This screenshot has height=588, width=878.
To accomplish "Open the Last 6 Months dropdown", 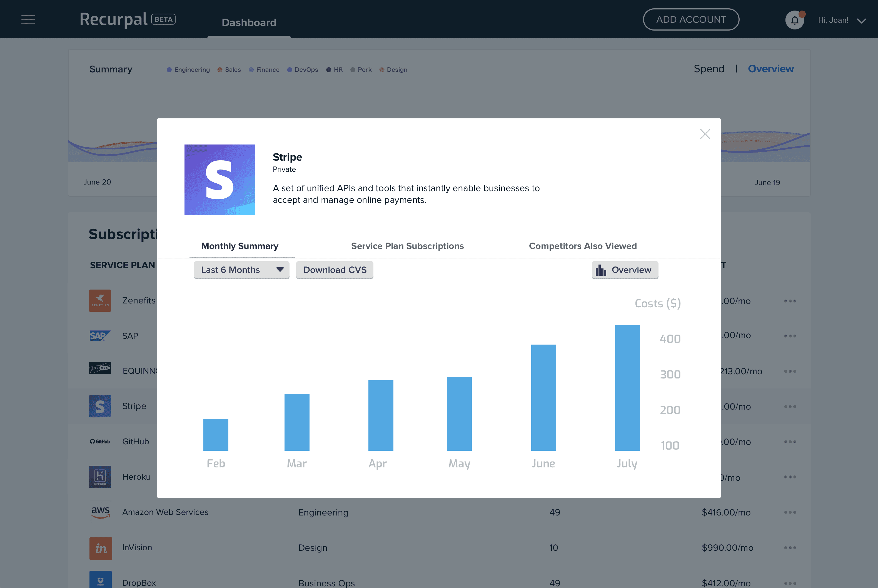I will tap(241, 270).
